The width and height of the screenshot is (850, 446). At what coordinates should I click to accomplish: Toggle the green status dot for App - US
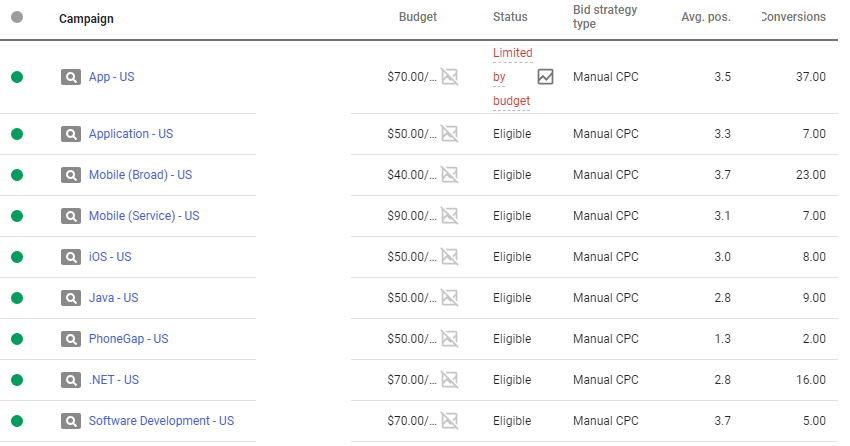[x=17, y=77]
